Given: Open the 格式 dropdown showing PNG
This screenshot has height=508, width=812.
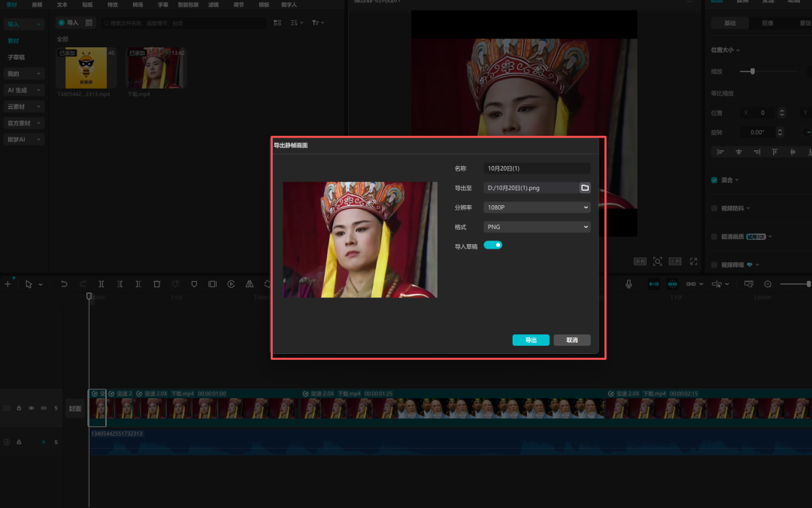Looking at the screenshot, I should [x=536, y=227].
